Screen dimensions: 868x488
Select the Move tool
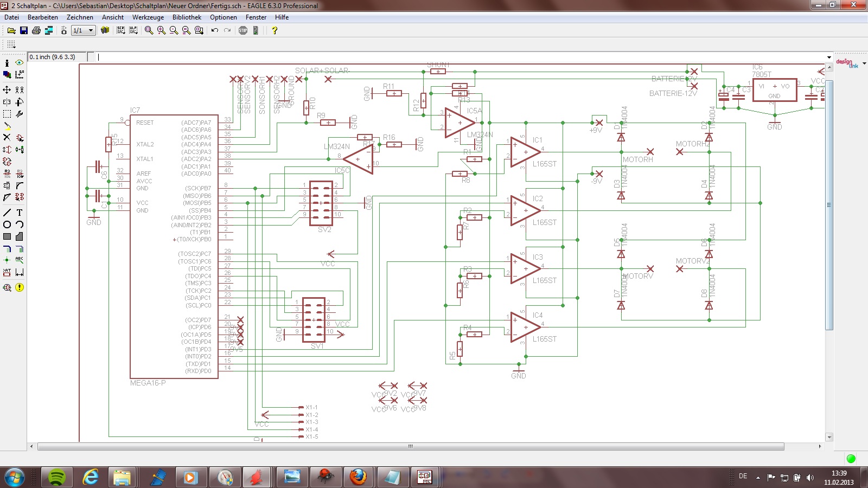click(x=7, y=89)
